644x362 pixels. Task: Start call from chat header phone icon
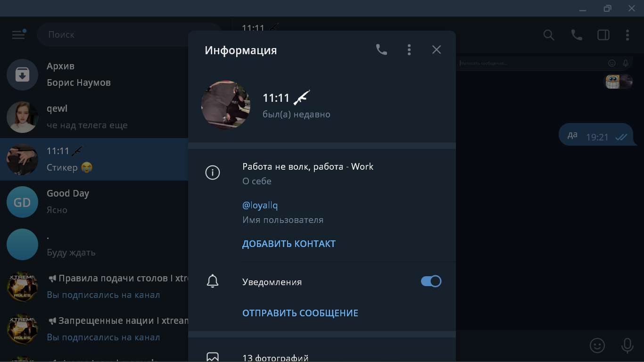(577, 35)
